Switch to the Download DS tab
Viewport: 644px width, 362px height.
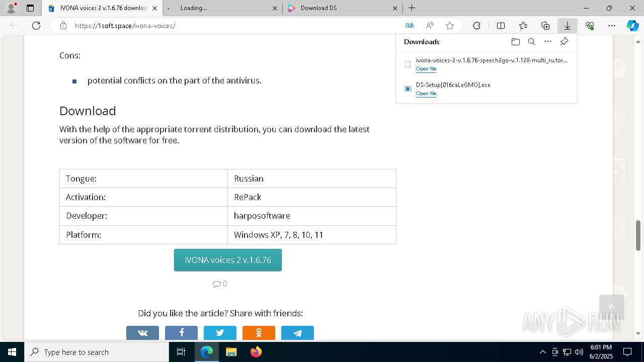(342, 8)
